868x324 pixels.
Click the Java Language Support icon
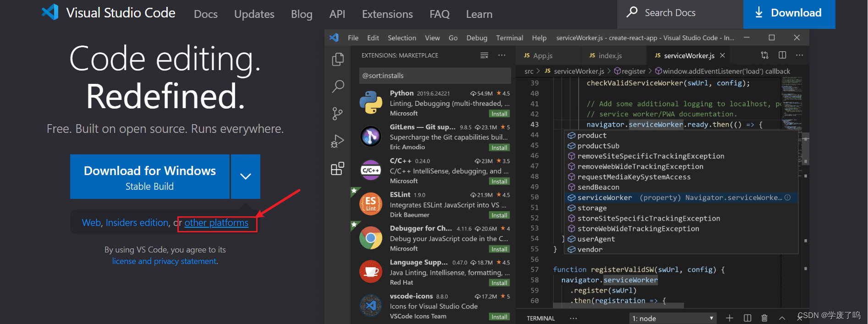(x=371, y=272)
